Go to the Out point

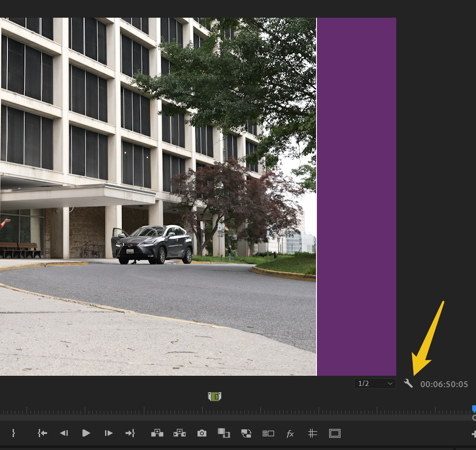click(x=130, y=433)
